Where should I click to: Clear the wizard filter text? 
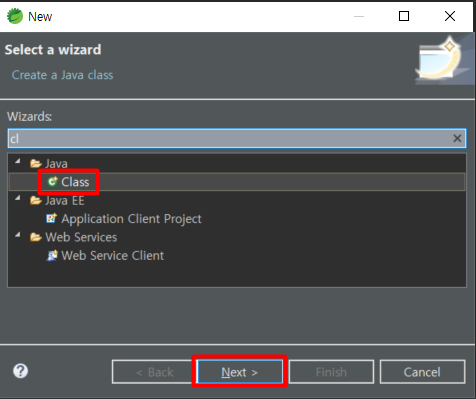tap(457, 138)
